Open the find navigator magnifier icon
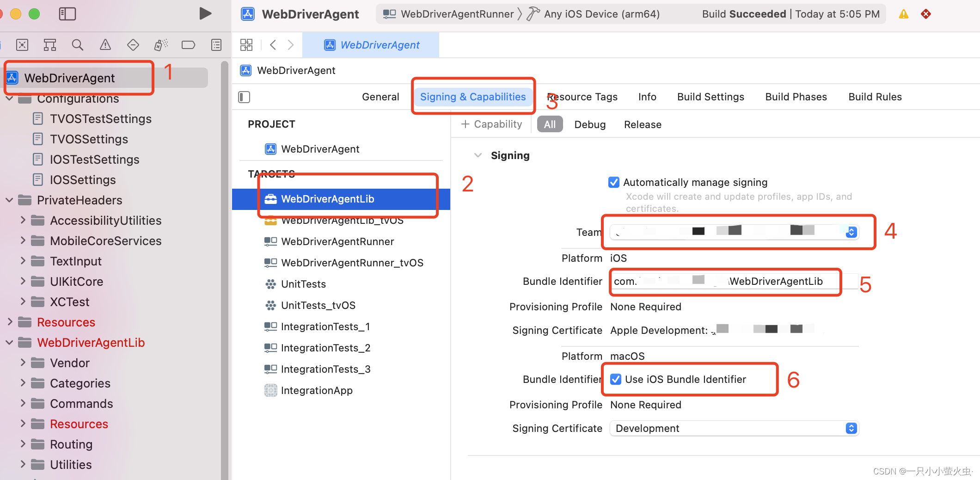 [78, 45]
